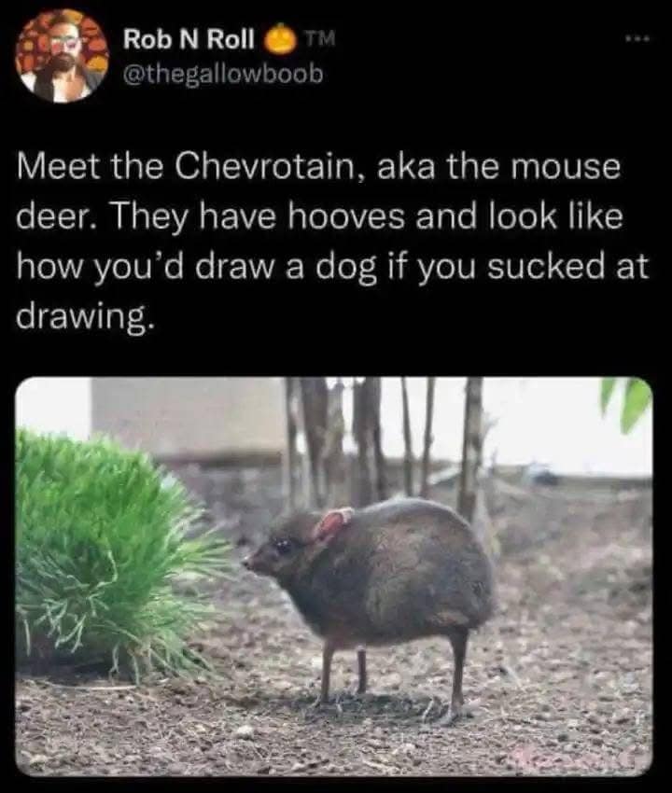672x793 pixels.
Task: Click the mouse deer's thin front legs
Action: (344, 673)
